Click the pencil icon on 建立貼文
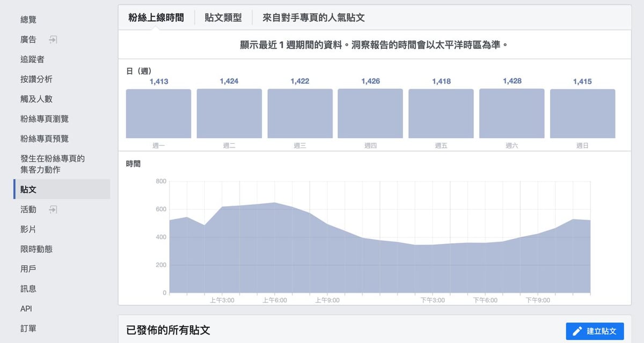The image size is (644, 343). pos(577,331)
